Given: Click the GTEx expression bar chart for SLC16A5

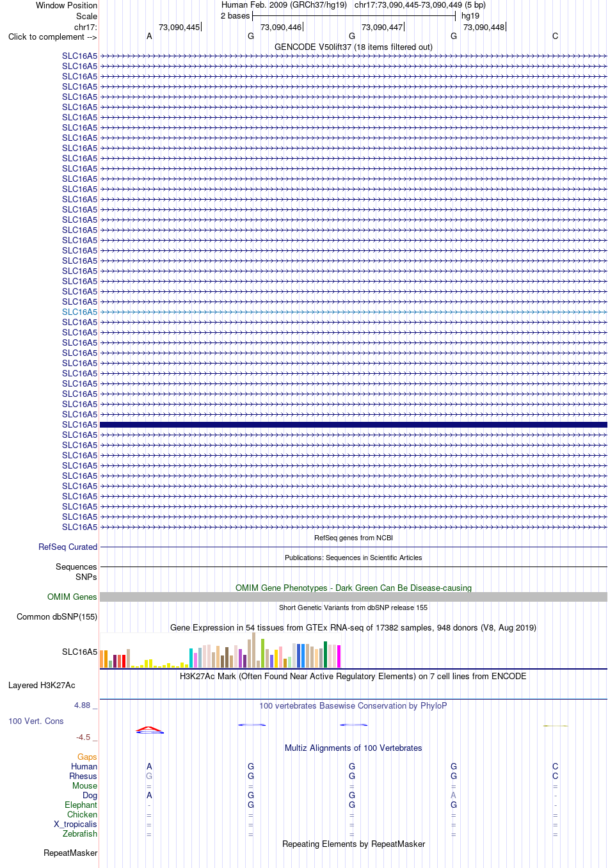Looking at the screenshot, I should click(x=220, y=650).
